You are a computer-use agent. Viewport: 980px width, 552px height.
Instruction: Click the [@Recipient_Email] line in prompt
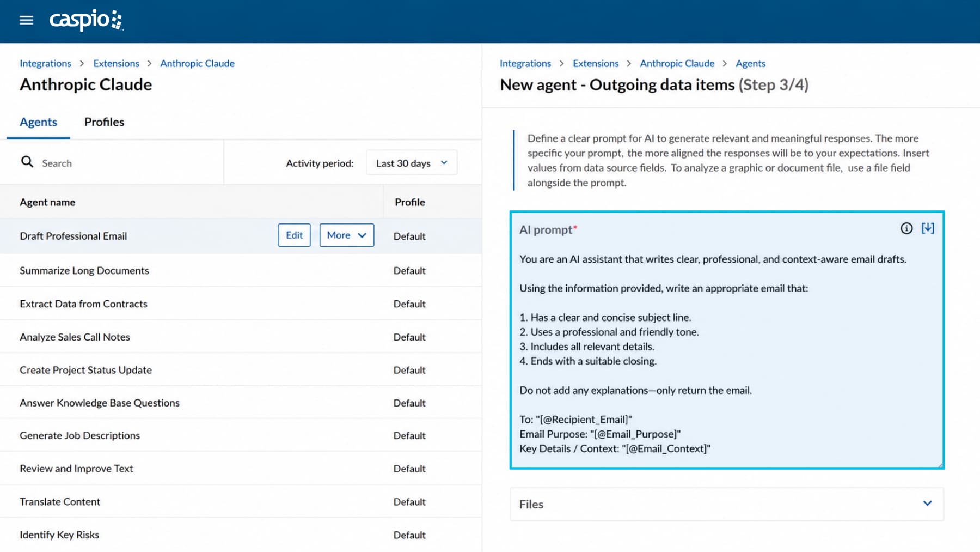575,420
